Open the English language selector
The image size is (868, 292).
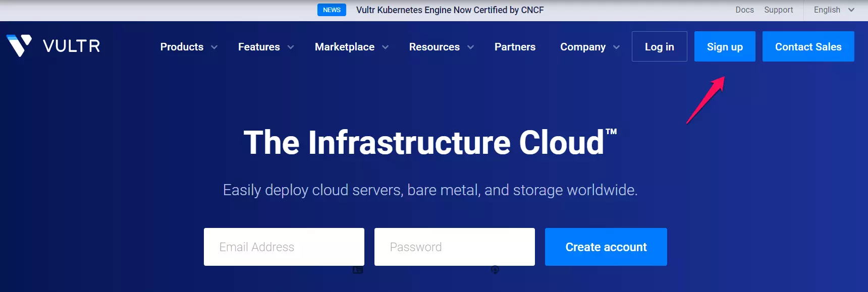pos(834,10)
